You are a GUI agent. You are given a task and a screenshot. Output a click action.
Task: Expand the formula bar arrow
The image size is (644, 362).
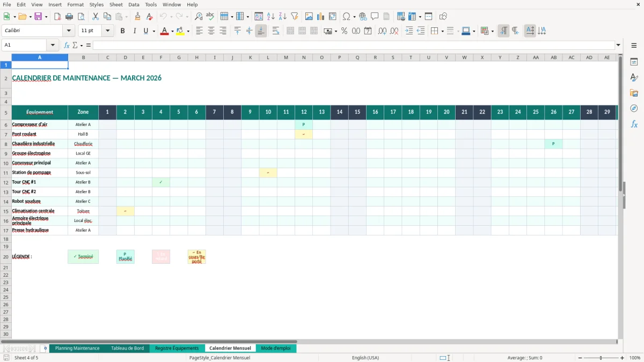point(618,45)
